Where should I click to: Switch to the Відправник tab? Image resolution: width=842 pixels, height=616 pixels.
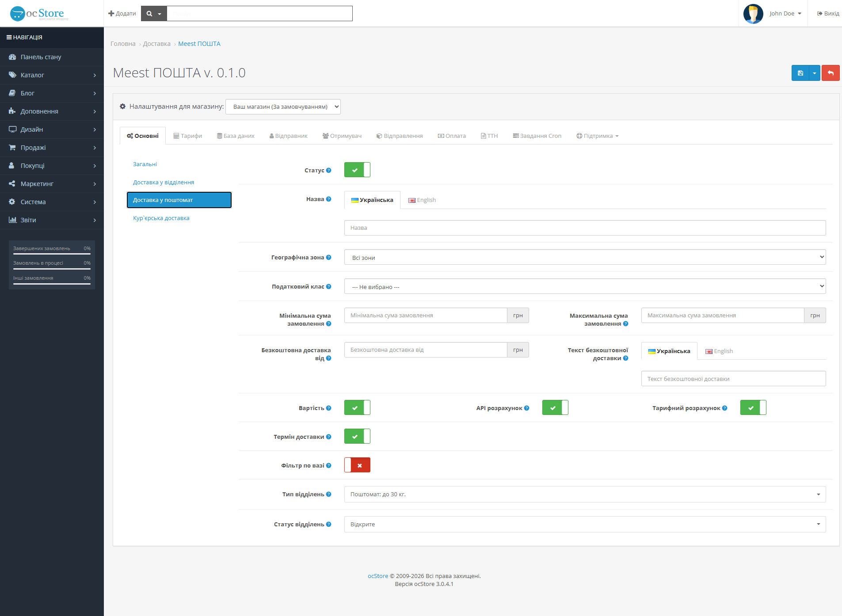pyautogui.click(x=288, y=136)
